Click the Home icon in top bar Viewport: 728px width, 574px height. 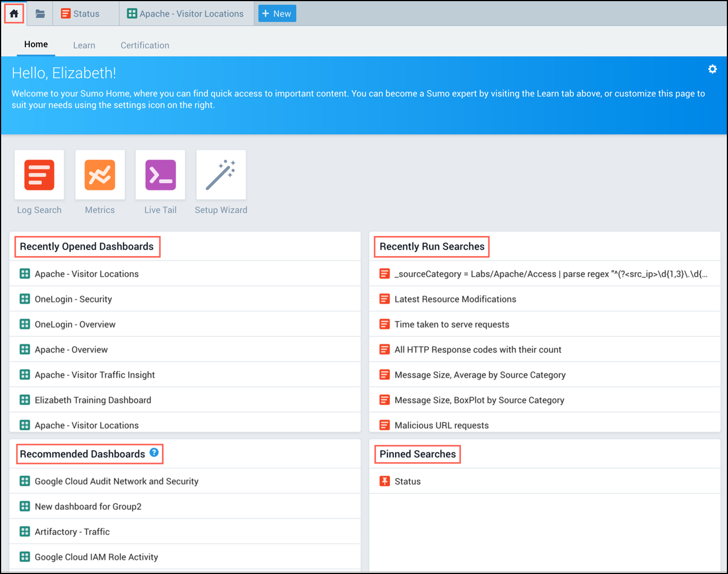(x=14, y=13)
